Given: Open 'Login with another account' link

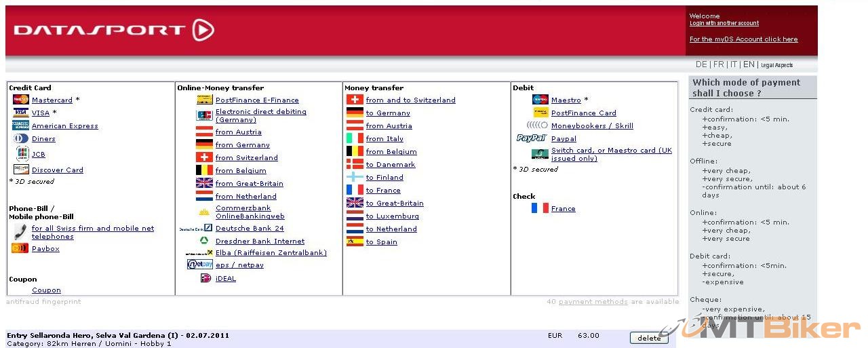Looking at the screenshot, I should pyautogui.click(x=724, y=23).
